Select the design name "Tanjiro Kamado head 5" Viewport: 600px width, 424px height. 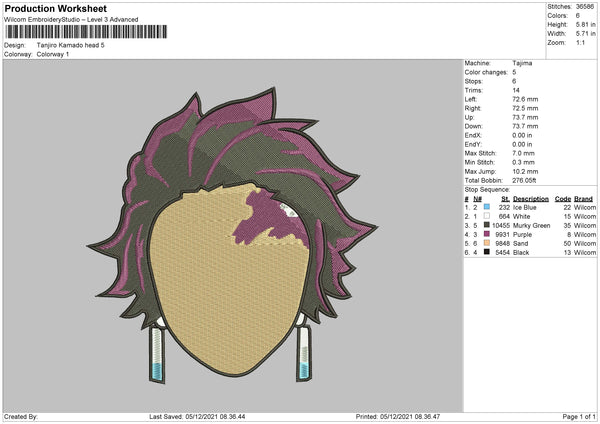(x=70, y=45)
